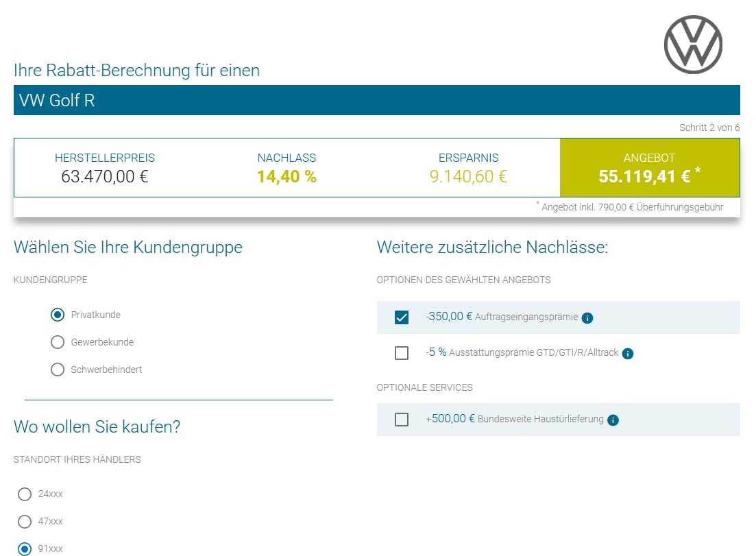
Task: Choose the Schwerbehindert customer group
Action: coord(58,370)
